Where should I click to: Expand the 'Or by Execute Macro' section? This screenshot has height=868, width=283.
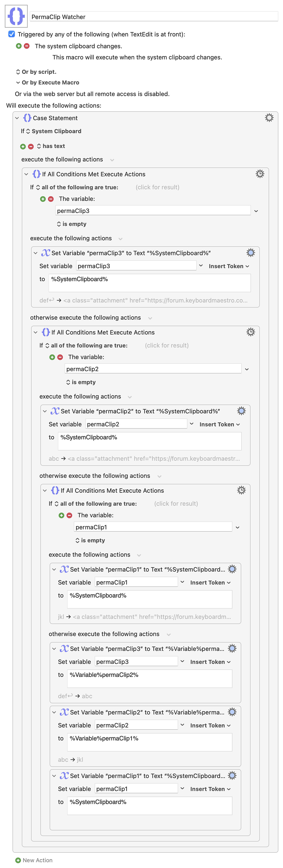point(18,83)
